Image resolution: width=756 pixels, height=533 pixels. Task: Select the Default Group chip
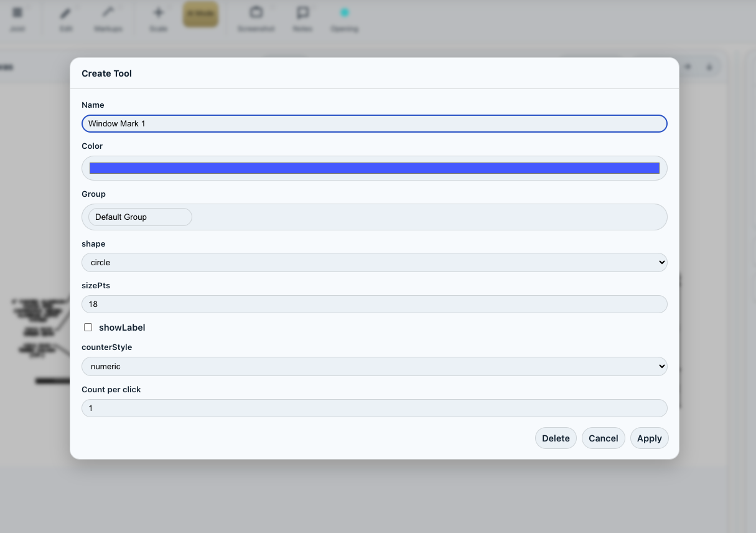click(x=140, y=217)
